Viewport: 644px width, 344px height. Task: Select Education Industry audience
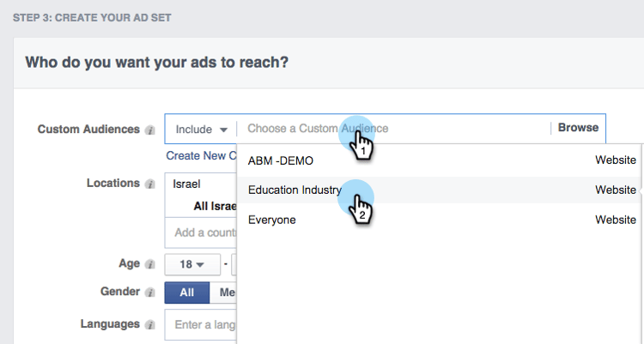coord(295,190)
